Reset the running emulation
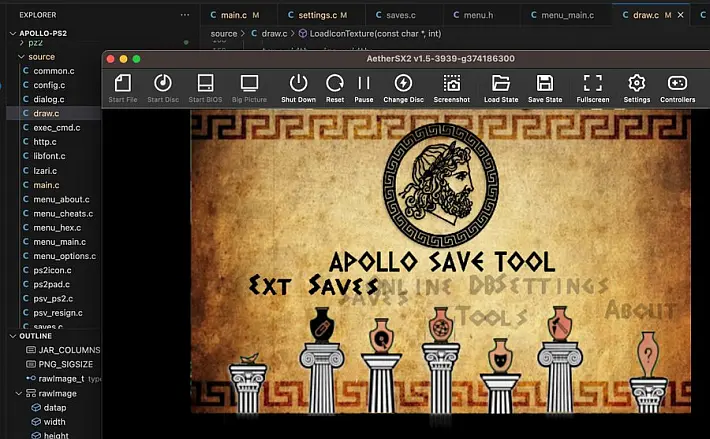Viewport: 710px width, 439px height. (x=335, y=88)
